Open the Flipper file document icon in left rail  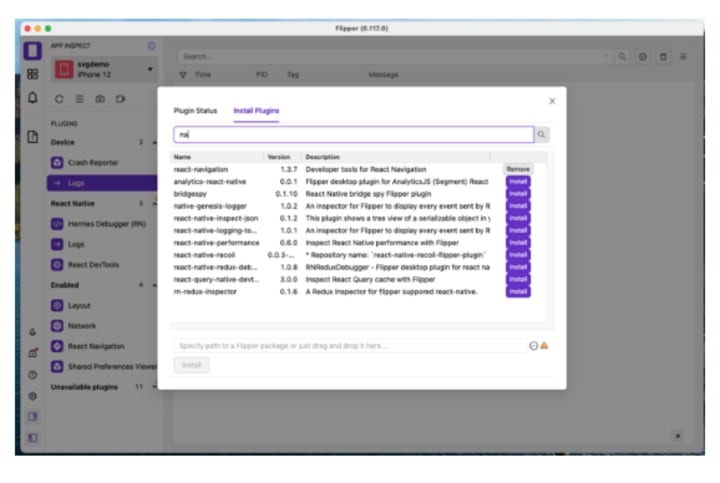(x=33, y=136)
